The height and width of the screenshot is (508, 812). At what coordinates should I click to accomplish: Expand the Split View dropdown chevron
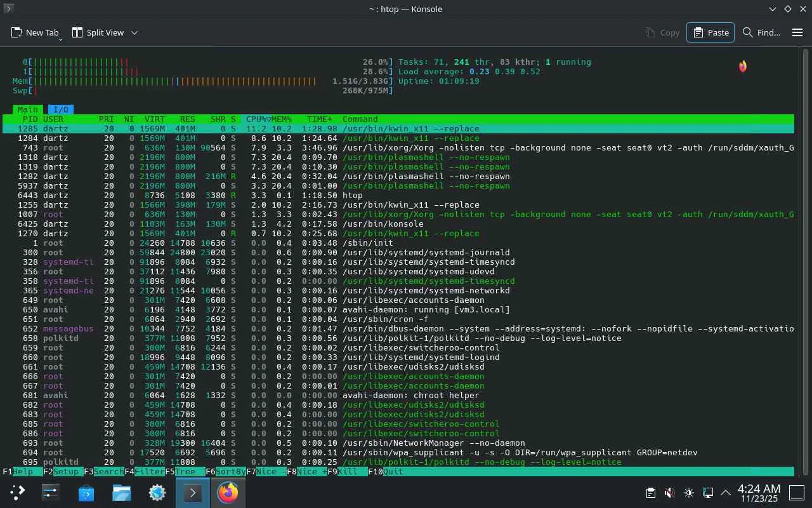[x=134, y=32]
